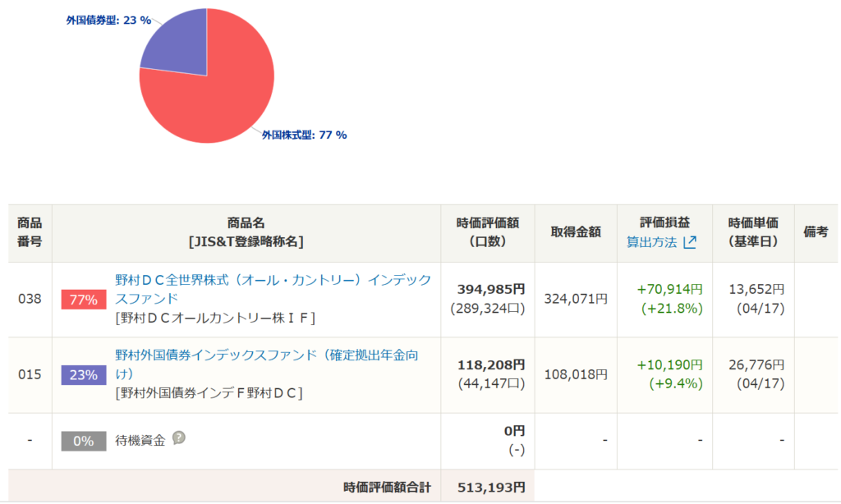Click the external link icon beside 算出方法

coord(690,242)
